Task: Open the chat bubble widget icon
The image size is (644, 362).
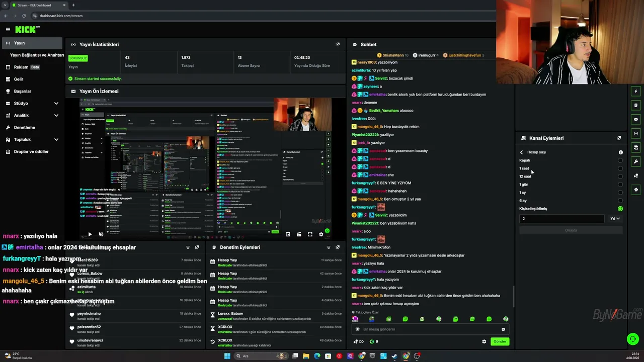Action: tap(636, 120)
